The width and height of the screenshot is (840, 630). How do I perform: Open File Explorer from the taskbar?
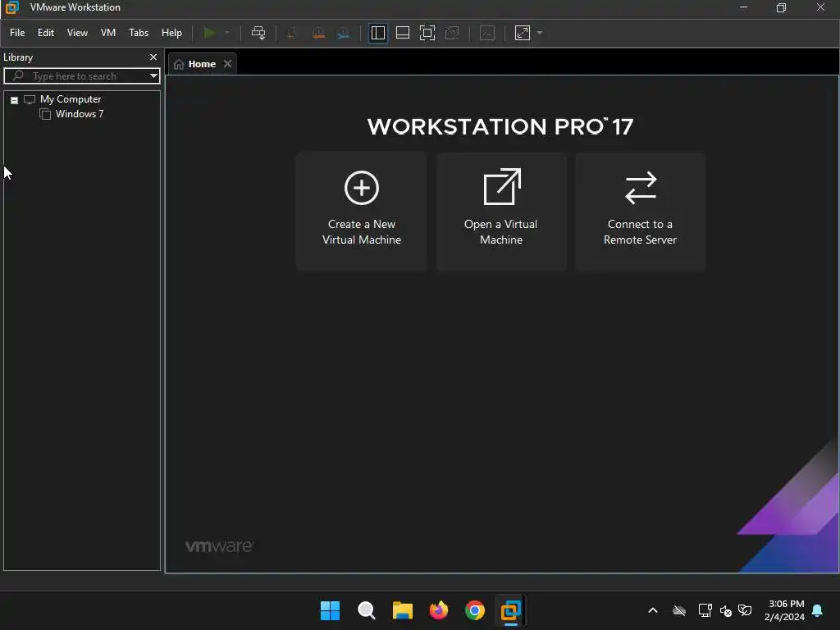click(402, 610)
